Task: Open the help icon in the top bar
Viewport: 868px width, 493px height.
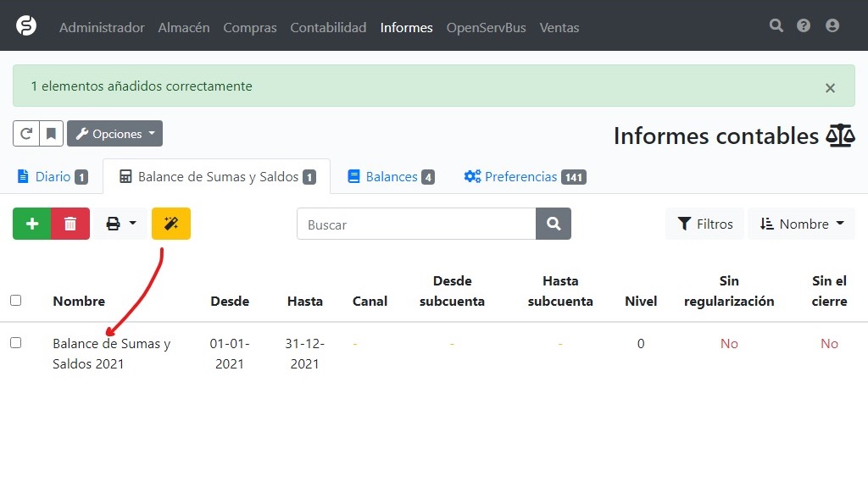Action: pyautogui.click(x=804, y=25)
